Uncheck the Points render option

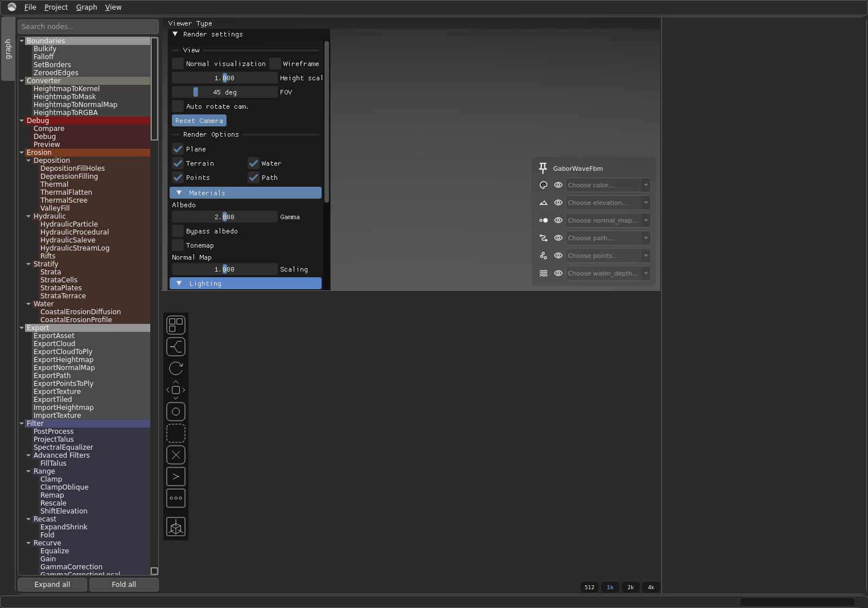178,178
